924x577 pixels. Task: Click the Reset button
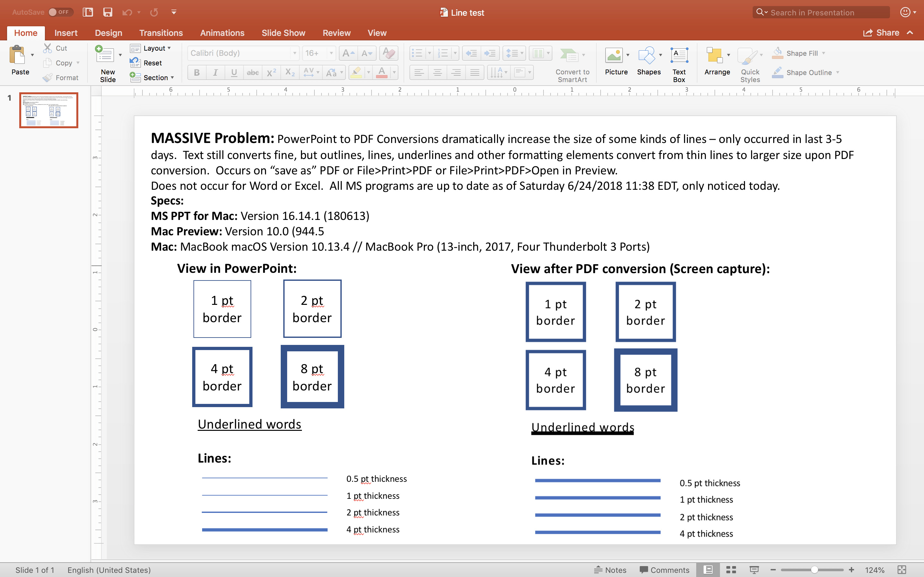[x=146, y=63]
